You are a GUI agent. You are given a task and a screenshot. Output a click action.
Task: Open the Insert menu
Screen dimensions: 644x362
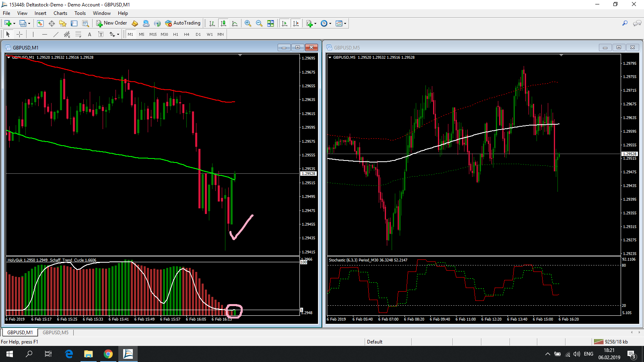click(x=40, y=13)
